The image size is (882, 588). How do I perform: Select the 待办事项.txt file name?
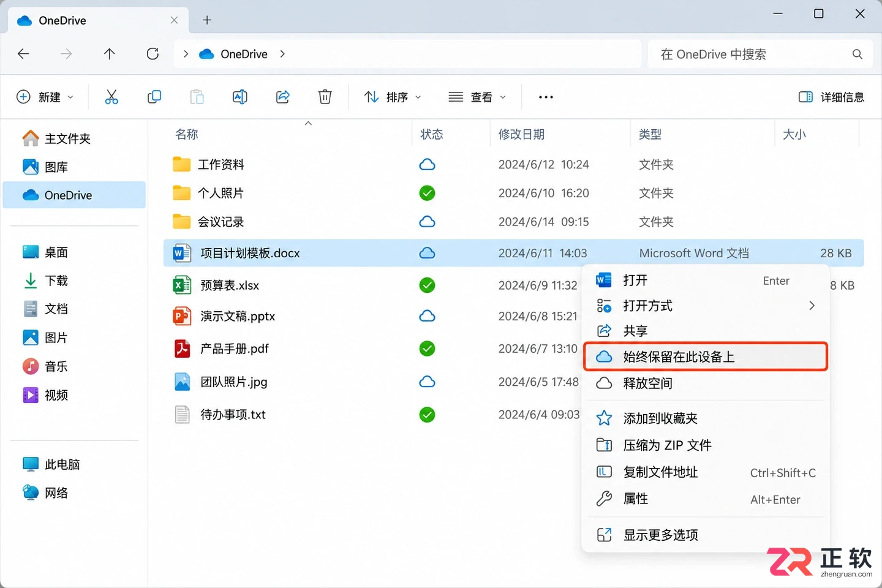point(233,415)
